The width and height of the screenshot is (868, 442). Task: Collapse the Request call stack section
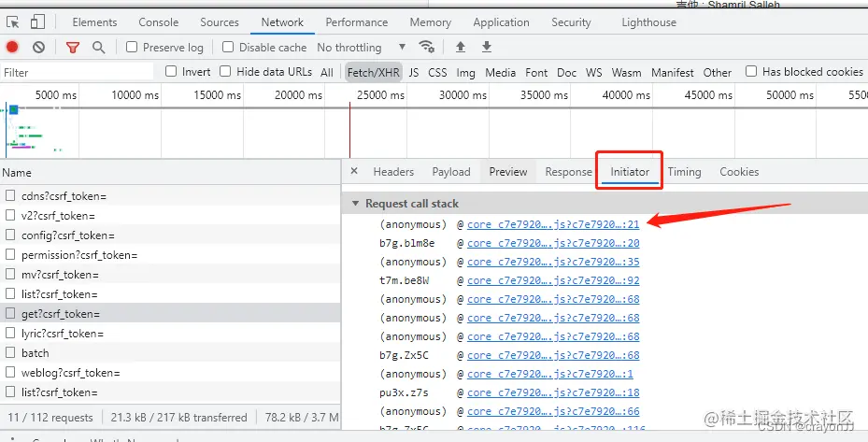355,204
